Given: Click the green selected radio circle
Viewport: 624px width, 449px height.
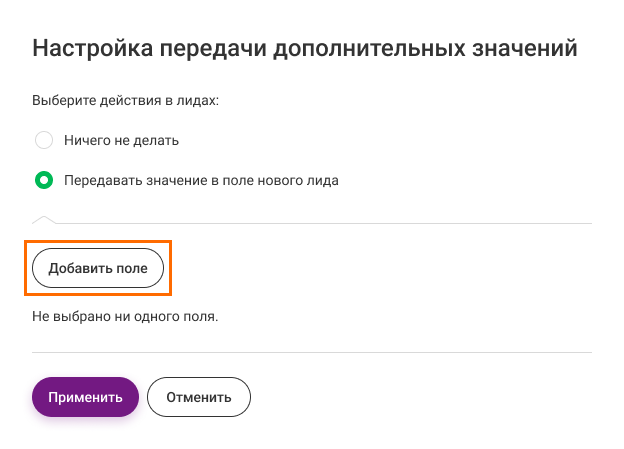Looking at the screenshot, I should (44, 180).
